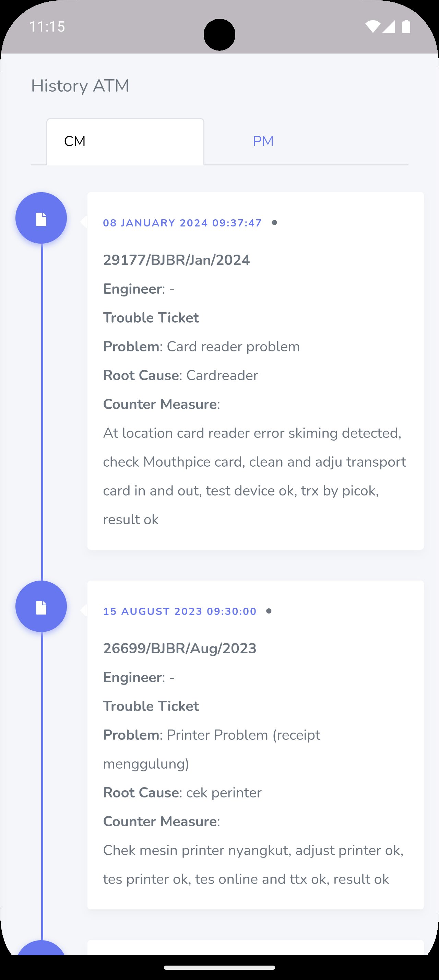
Task: Click the document icon for 08 January 2024 entry
Action: [x=41, y=218]
